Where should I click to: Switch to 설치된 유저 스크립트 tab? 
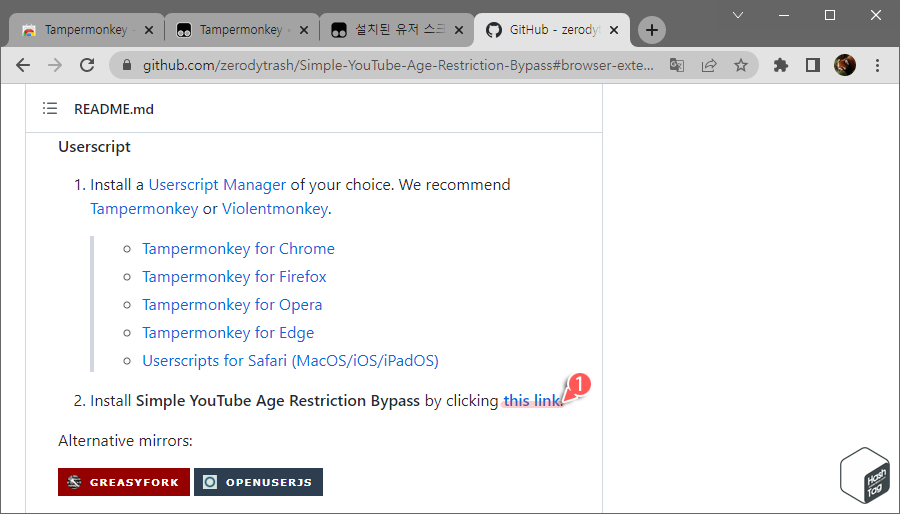coord(397,30)
